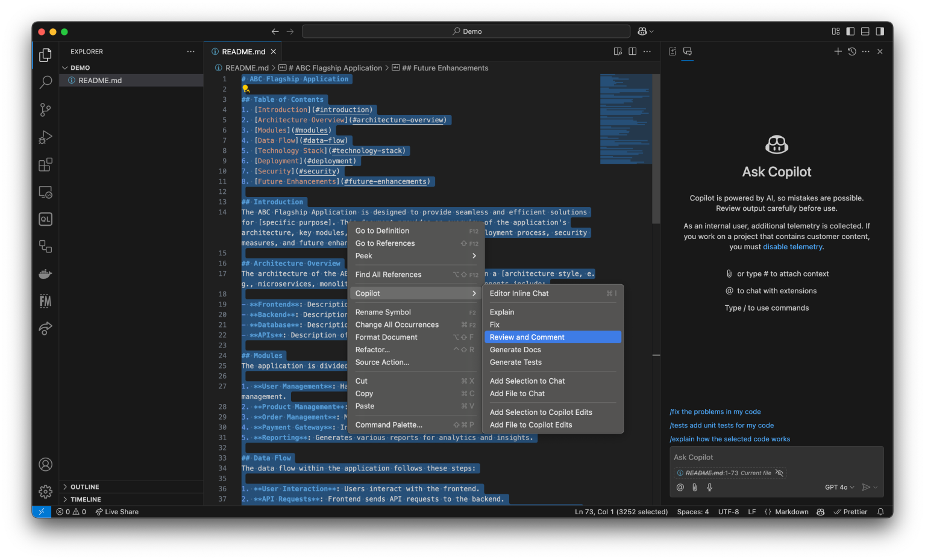
Task: Attach a file using the paperclip icon
Action: (695, 487)
